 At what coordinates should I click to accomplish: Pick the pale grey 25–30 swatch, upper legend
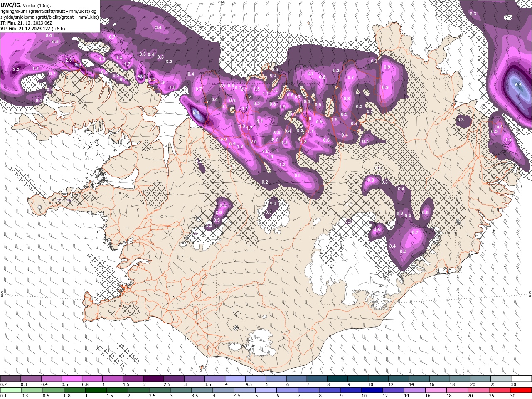(501, 379)
